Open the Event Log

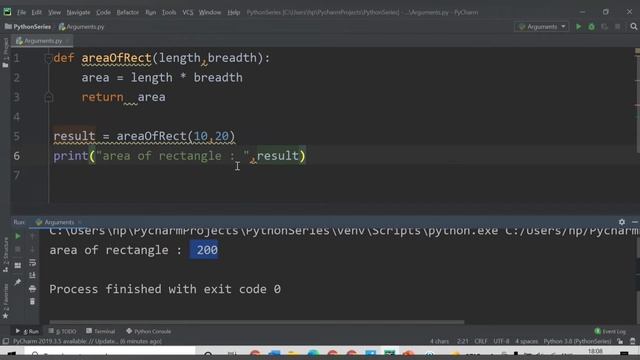(610, 331)
